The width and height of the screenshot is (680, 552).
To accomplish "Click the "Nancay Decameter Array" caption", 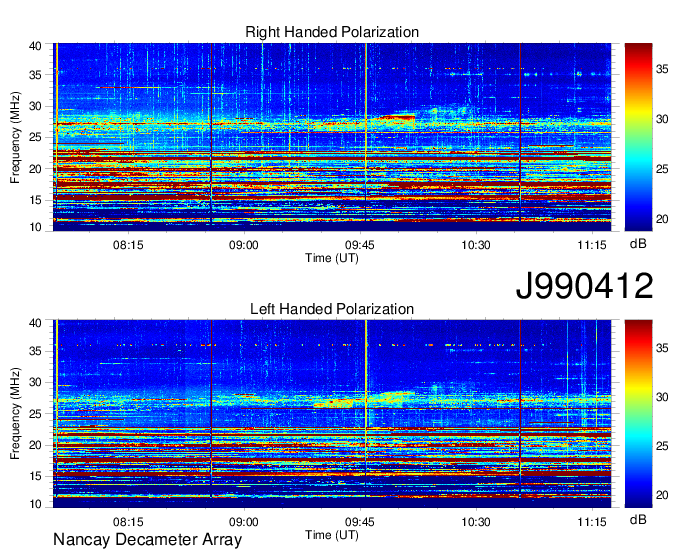I will (147, 540).
